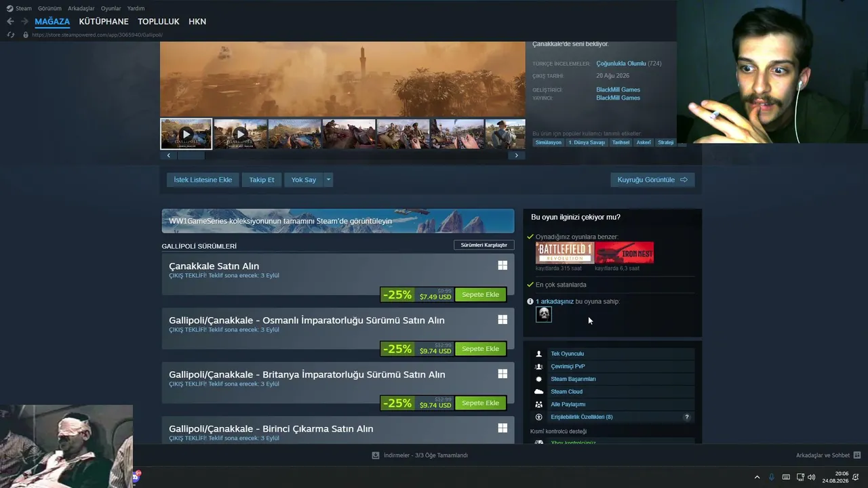Image resolution: width=868 pixels, height=488 pixels.
Task: Click Windows icon on Osmanlı İmparatorluğu row
Action: tap(502, 320)
